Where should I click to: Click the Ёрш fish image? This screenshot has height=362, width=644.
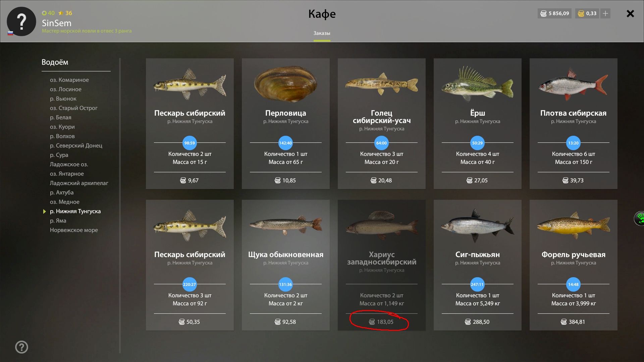[x=478, y=84]
